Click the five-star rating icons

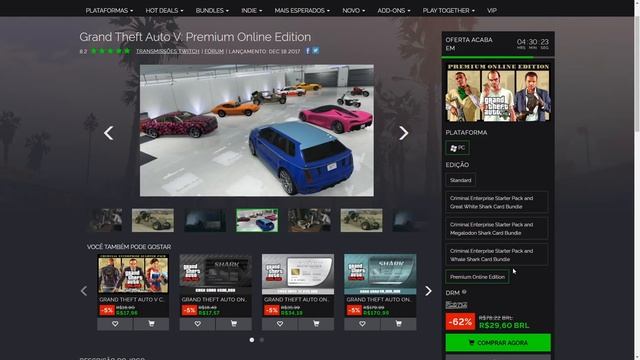[x=110, y=51]
